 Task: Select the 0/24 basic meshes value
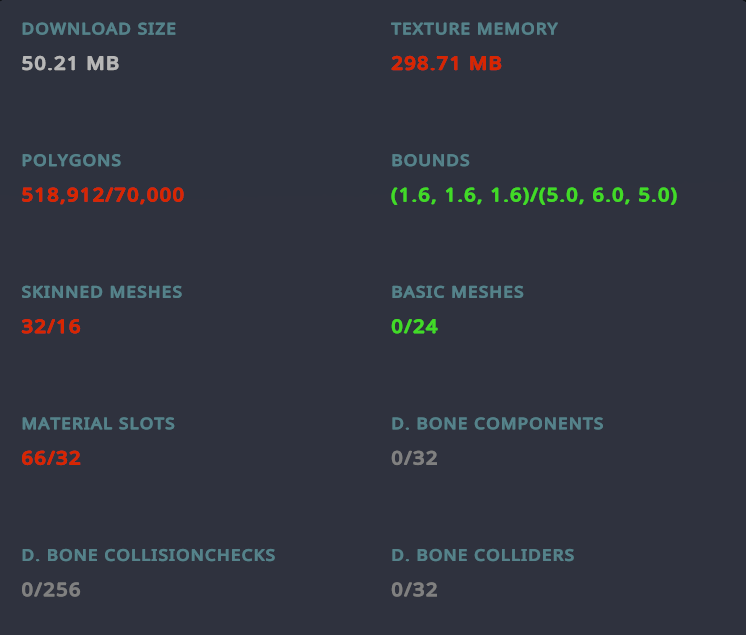coord(414,327)
